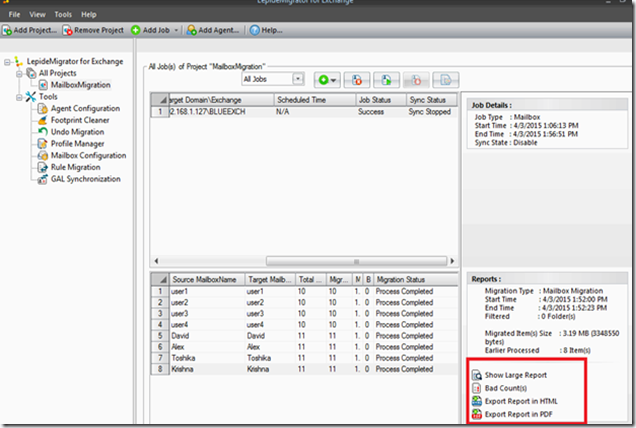The width and height of the screenshot is (636, 428).
Task: Click the GAL Synchronization icon
Action: 43,179
